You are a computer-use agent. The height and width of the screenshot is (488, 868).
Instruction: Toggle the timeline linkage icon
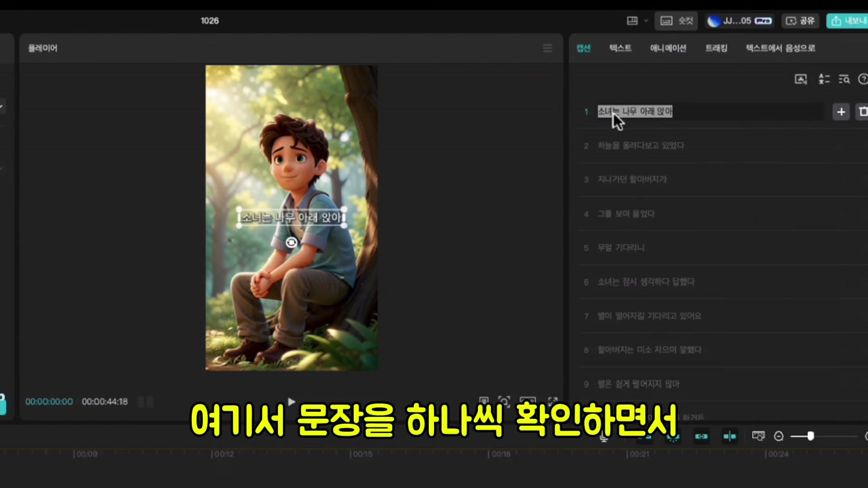pyautogui.click(x=701, y=437)
